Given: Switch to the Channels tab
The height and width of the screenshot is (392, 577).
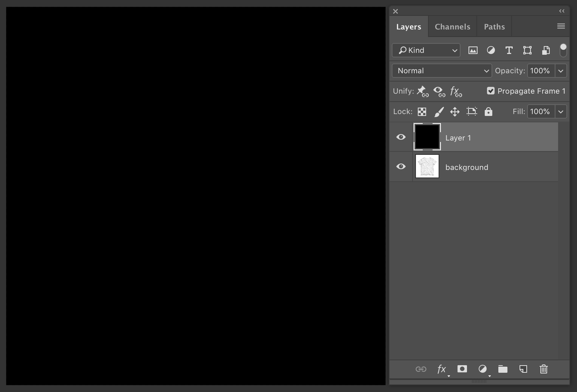Looking at the screenshot, I should (452, 26).
